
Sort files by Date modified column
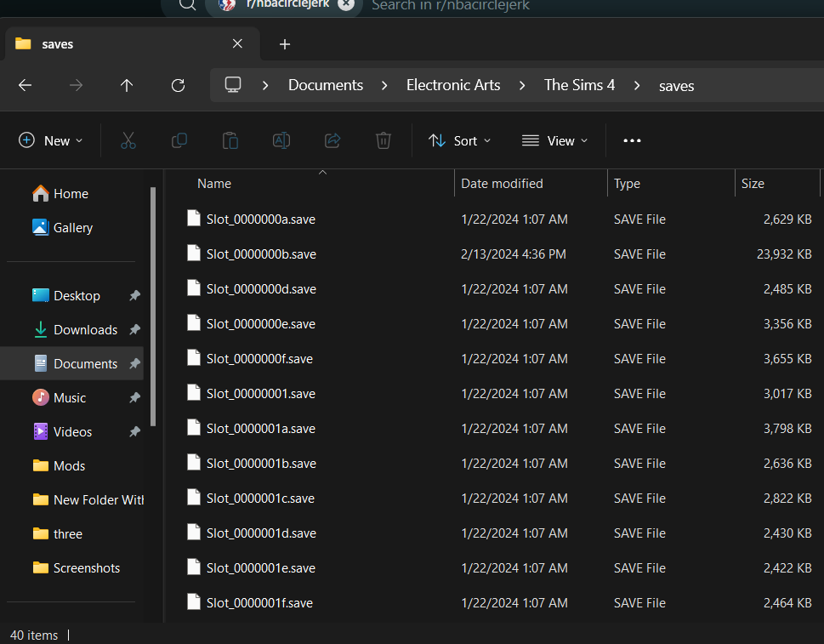coord(502,184)
